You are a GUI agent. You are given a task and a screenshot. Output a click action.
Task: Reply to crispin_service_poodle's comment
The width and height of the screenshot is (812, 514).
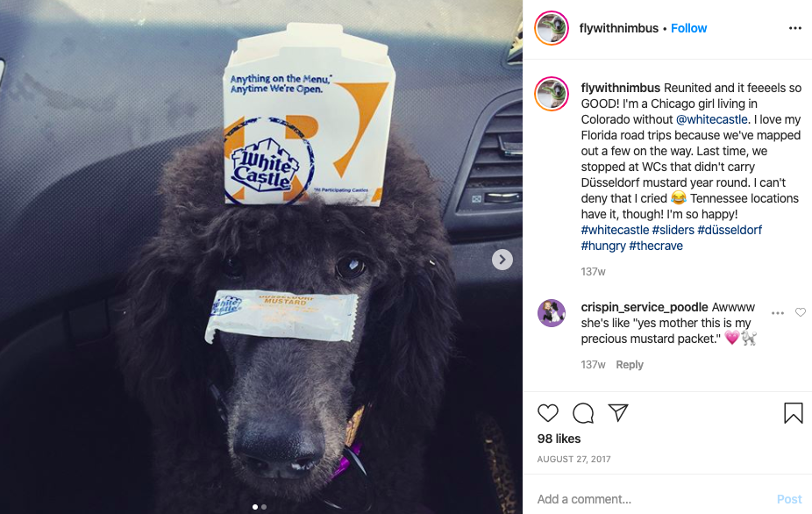pyautogui.click(x=630, y=365)
